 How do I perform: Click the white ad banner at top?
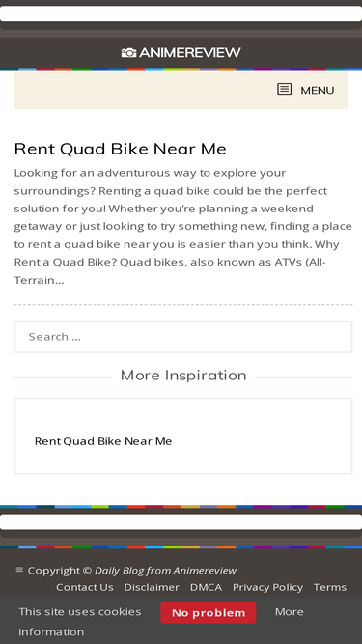[181, 14]
